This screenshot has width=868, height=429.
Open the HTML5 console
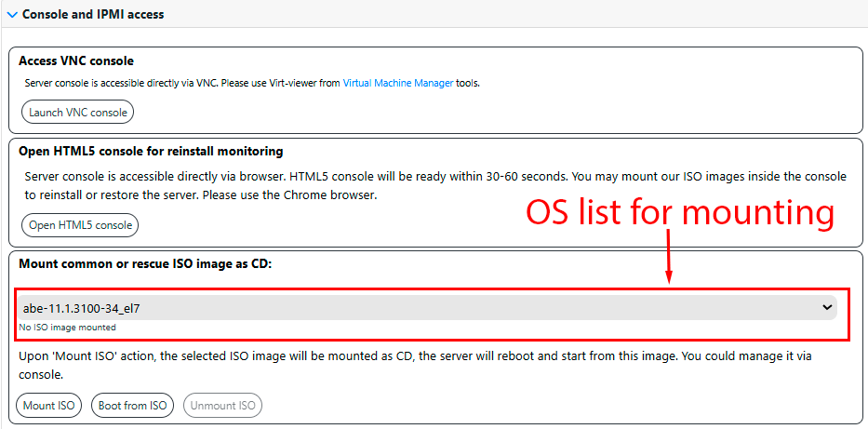pos(80,225)
